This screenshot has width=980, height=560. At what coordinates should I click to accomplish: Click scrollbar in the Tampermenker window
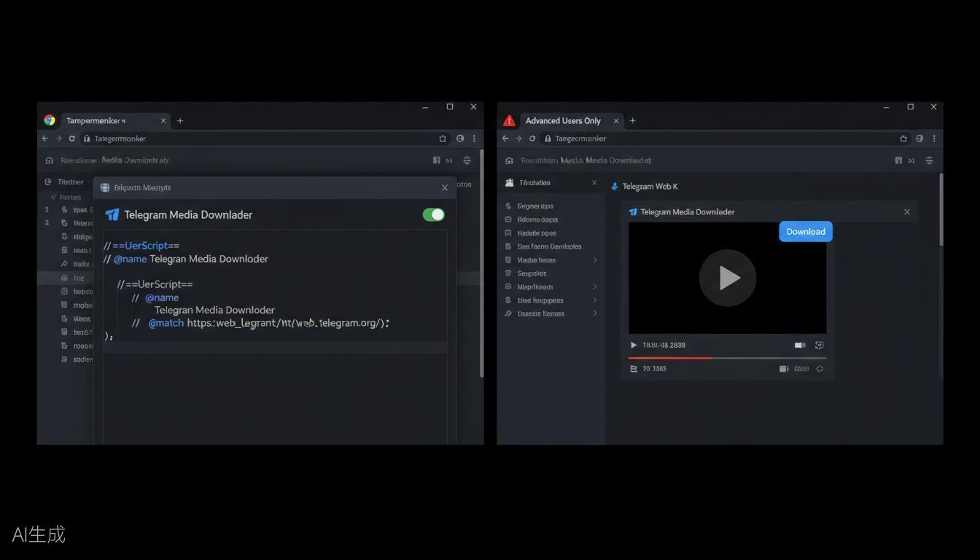tap(481, 264)
